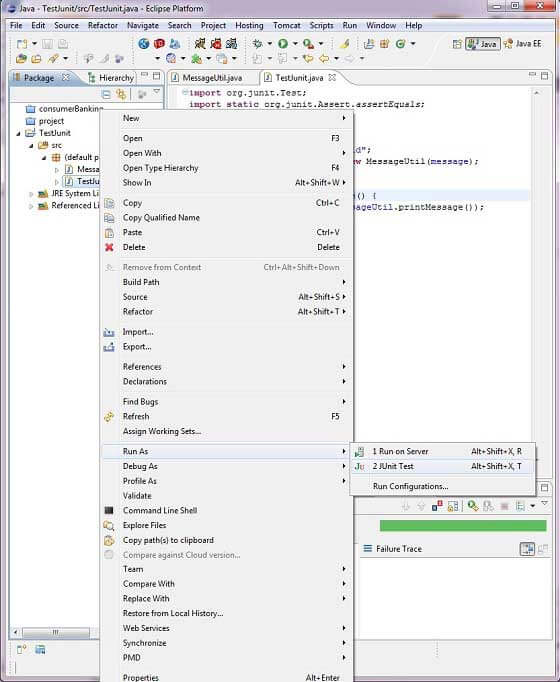Click the New file wizard toolbar icon

click(21, 44)
